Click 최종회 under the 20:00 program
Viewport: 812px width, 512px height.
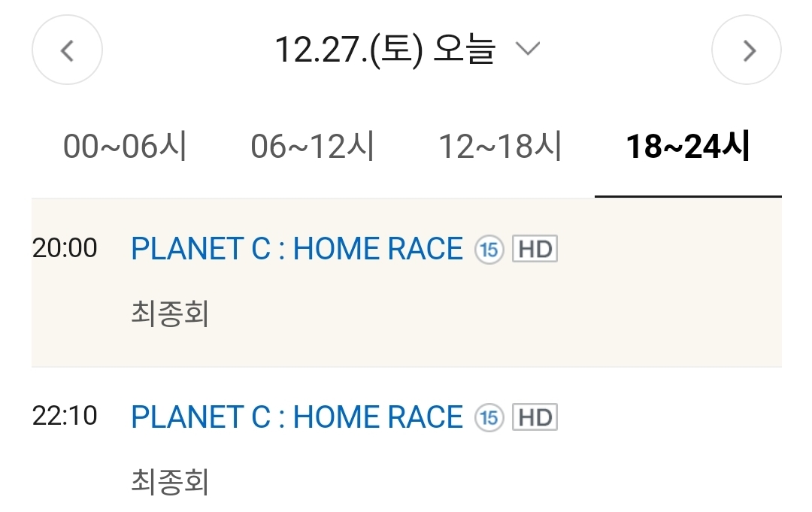pyautogui.click(x=170, y=314)
